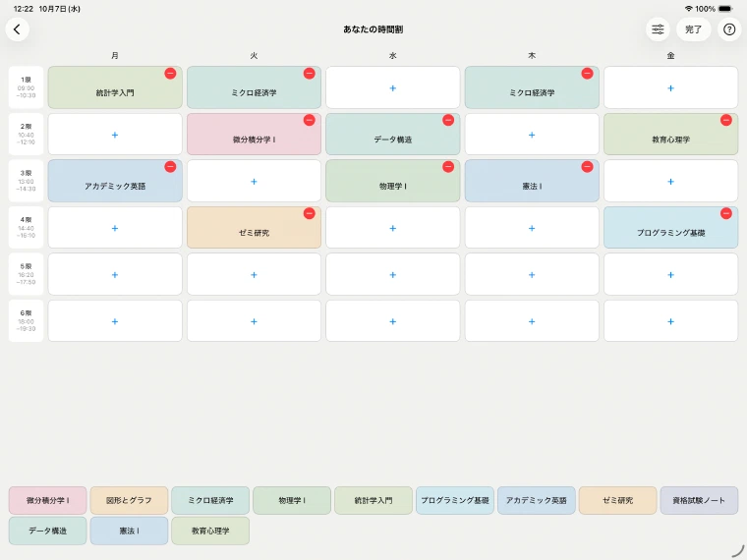Screen dimensions: 747x560
Task: Select the アカデミック英語 subject chip
Action: click(x=537, y=500)
